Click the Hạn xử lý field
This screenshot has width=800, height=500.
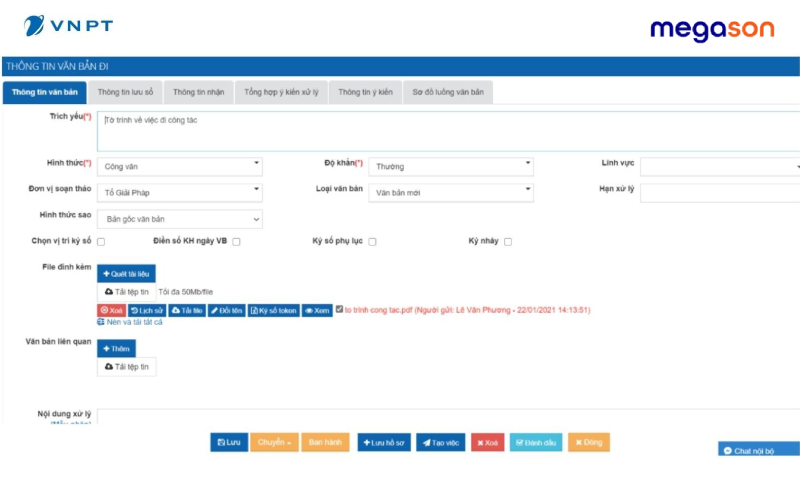tap(720, 193)
